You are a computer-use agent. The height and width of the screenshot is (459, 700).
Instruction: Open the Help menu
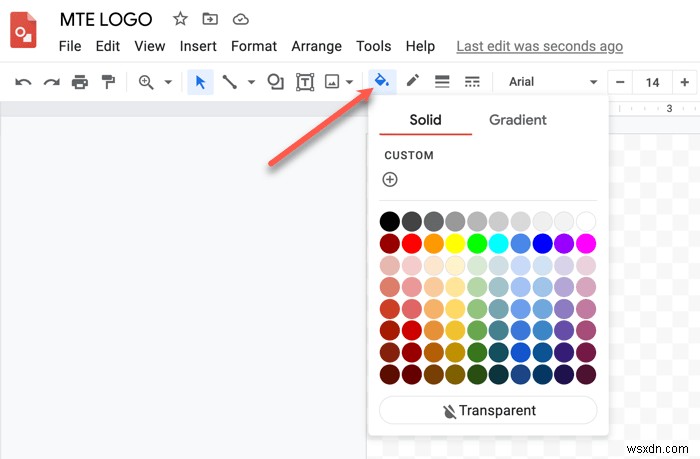pos(420,46)
